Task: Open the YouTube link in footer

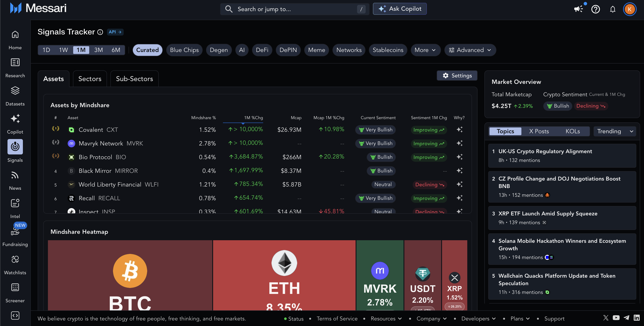Action: [616, 318]
